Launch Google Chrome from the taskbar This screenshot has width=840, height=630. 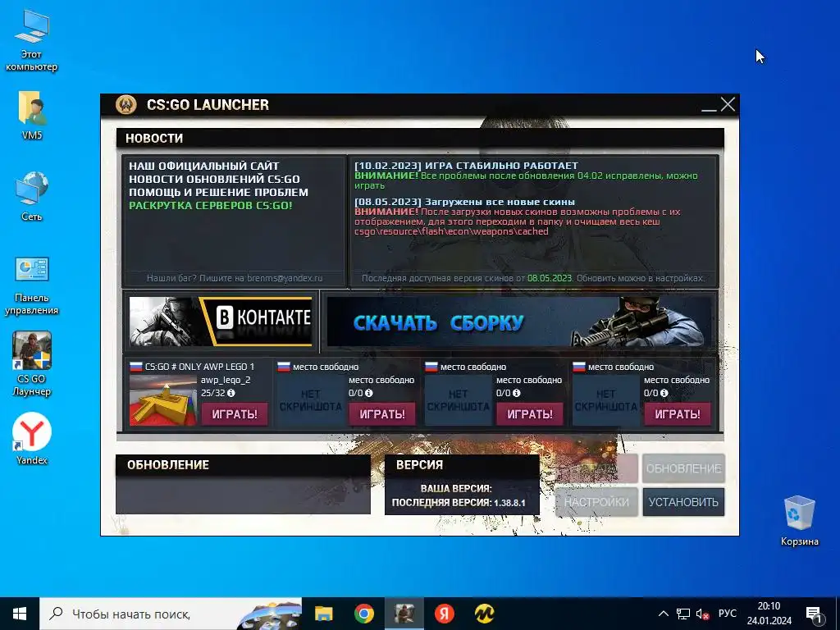(x=363, y=614)
